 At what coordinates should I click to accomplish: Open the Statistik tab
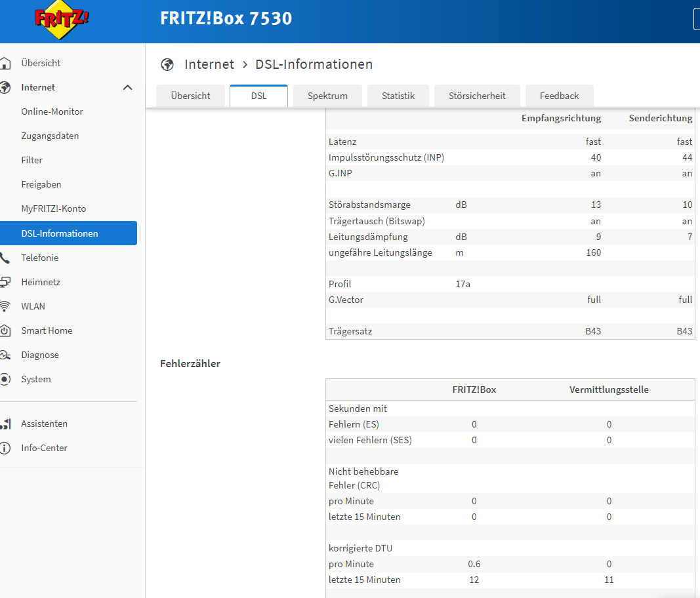tap(398, 96)
